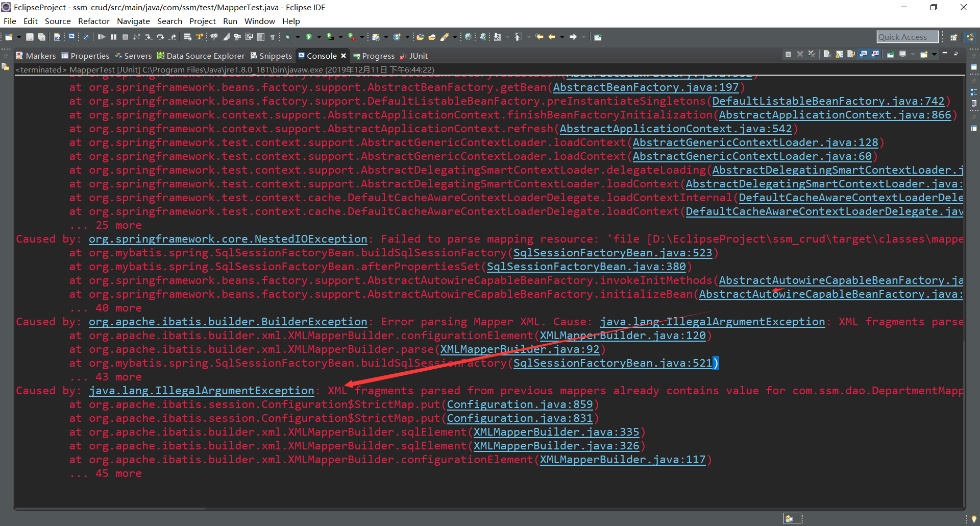Go to Last Edit Location icon
The height and width of the screenshot is (526, 980).
point(540,37)
